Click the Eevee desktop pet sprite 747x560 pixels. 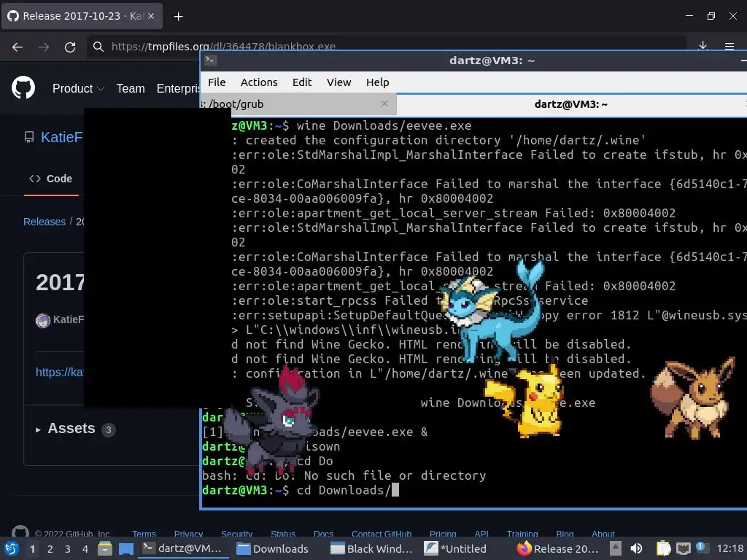[693, 397]
